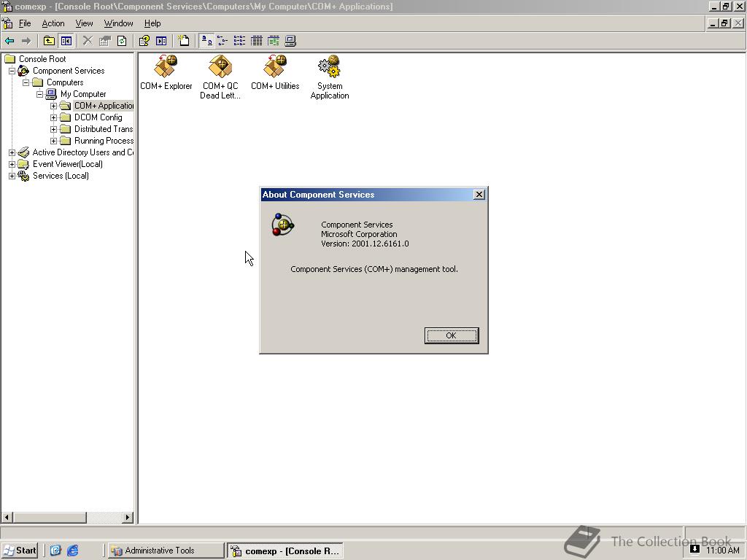Select the Computers folder node
This screenshot has height=560, width=747.
tap(65, 82)
